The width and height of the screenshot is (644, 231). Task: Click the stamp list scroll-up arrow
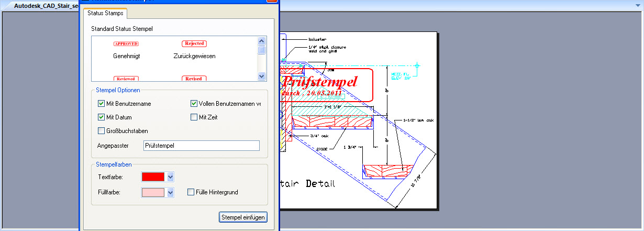(x=262, y=41)
